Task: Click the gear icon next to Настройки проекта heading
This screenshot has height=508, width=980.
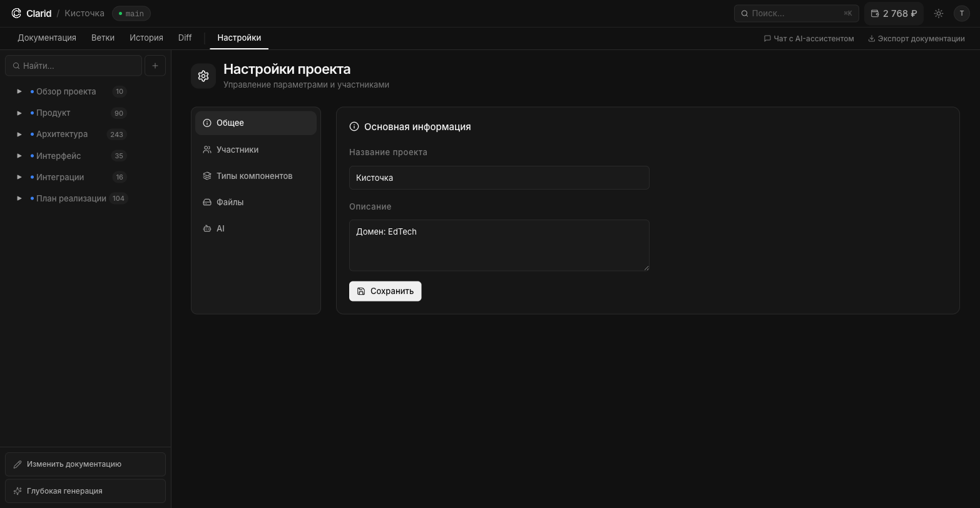Action: [x=203, y=75]
